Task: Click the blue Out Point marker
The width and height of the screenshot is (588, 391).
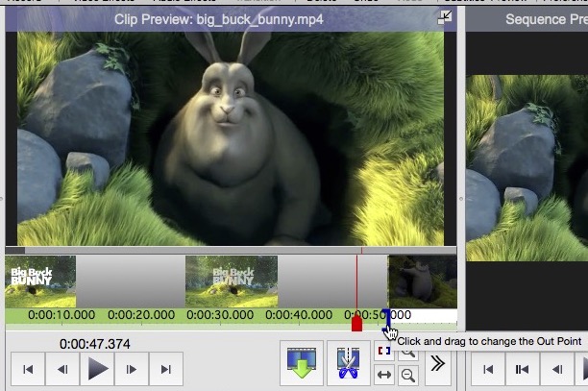Action: pos(386,316)
